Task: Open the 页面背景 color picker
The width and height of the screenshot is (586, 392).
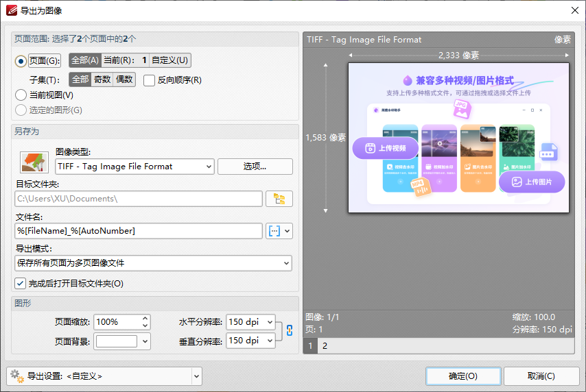Action: [122, 341]
